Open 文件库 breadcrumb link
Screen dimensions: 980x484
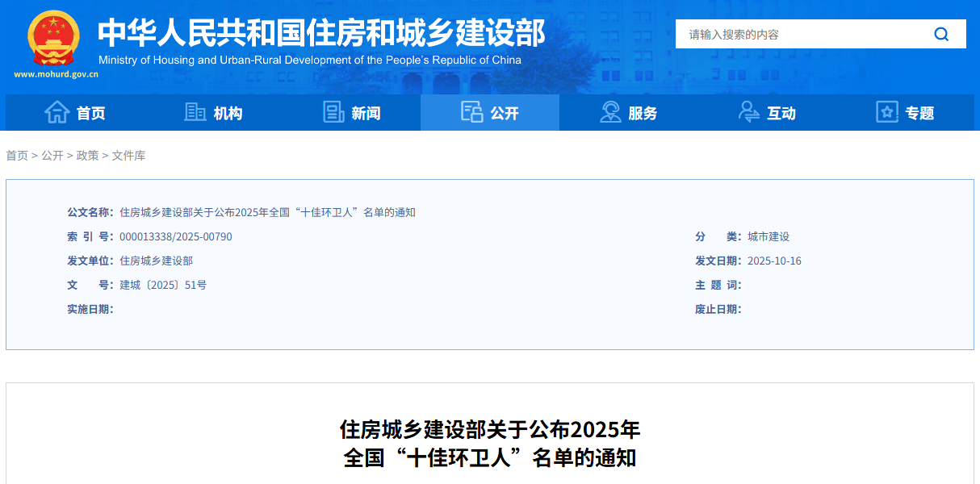pos(128,156)
